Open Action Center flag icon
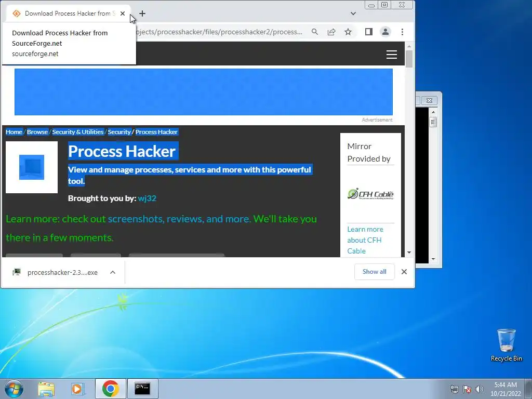This screenshot has width=532, height=399. coord(467,389)
